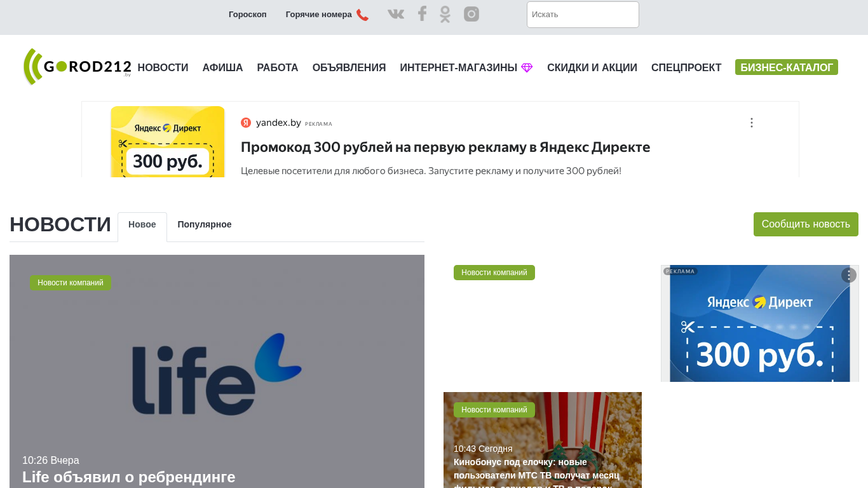The image size is (868, 488).
Task: Click Новости компаний tag on the МТС ТВ article
Action: coord(494,410)
